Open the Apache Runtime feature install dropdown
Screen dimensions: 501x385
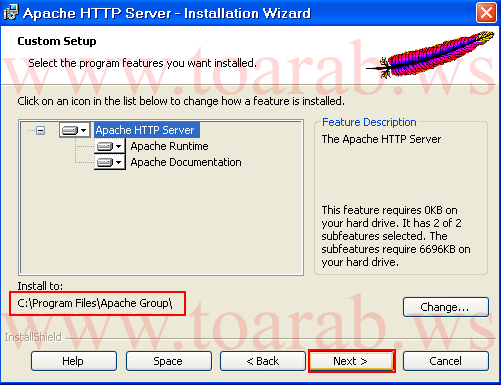click(110, 146)
